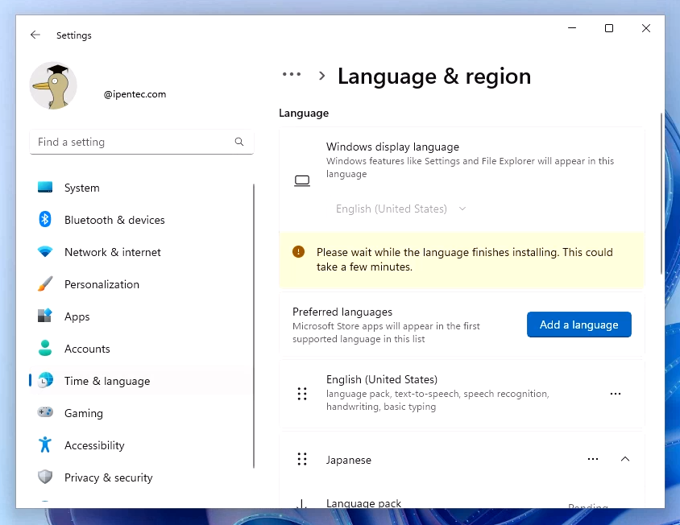Click the Gaming controller icon
This screenshot has height=525, width=680.
(45, 412)
